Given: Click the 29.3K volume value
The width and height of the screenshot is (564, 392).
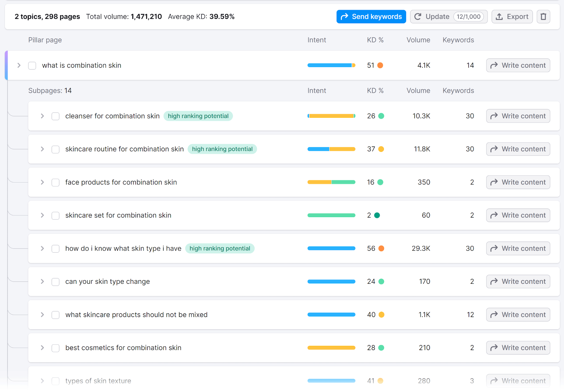Looking at the screenshot, I should (421, 249).
